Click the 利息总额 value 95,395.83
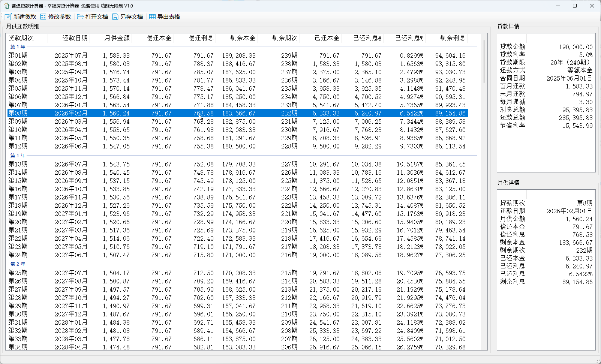The height and width of the screenshot is (364, 601). tap(577, 110)
